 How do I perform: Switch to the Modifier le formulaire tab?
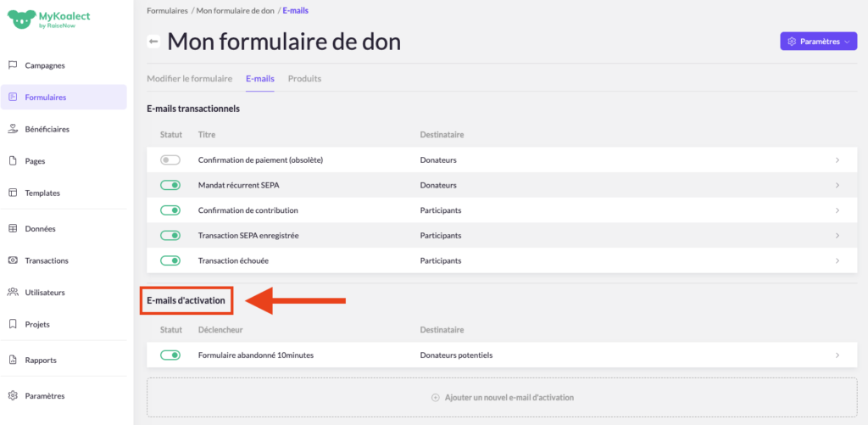coord(189,79)
